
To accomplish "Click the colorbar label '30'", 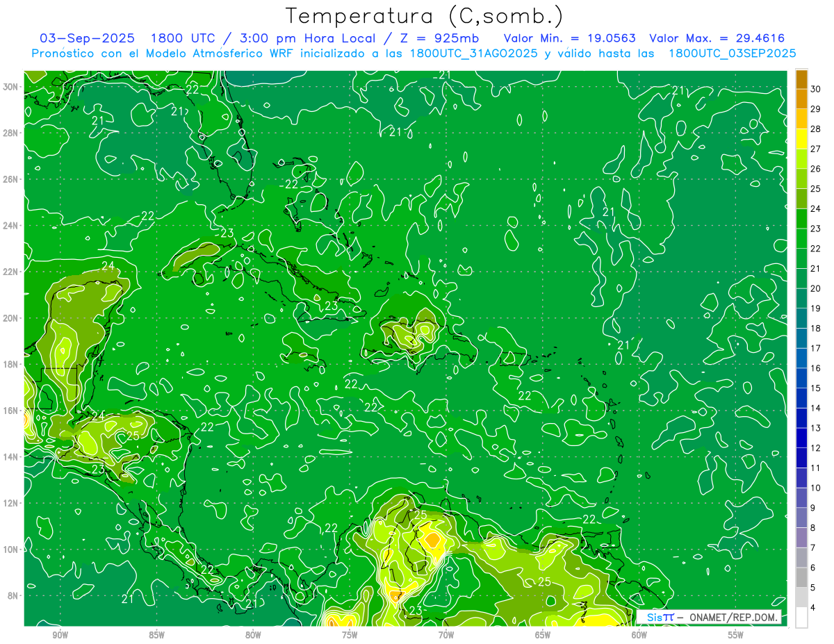I will 816,89.
